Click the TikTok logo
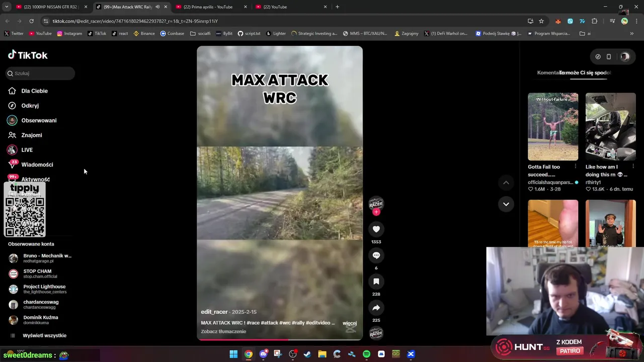 pyautogui.click(x=28, y=55)
